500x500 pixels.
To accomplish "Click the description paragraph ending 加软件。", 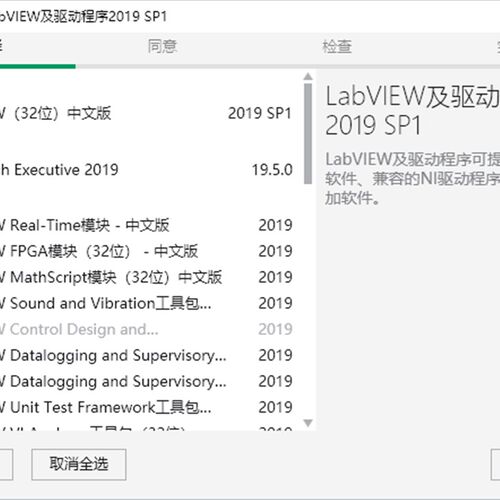I will 413,179.
